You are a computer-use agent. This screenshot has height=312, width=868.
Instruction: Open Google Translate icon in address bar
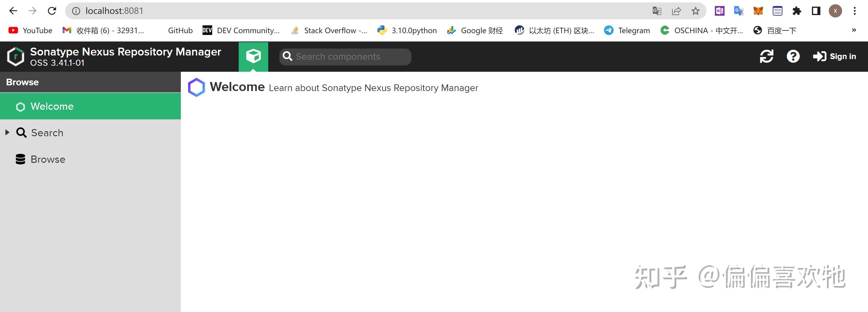point(657,11)
